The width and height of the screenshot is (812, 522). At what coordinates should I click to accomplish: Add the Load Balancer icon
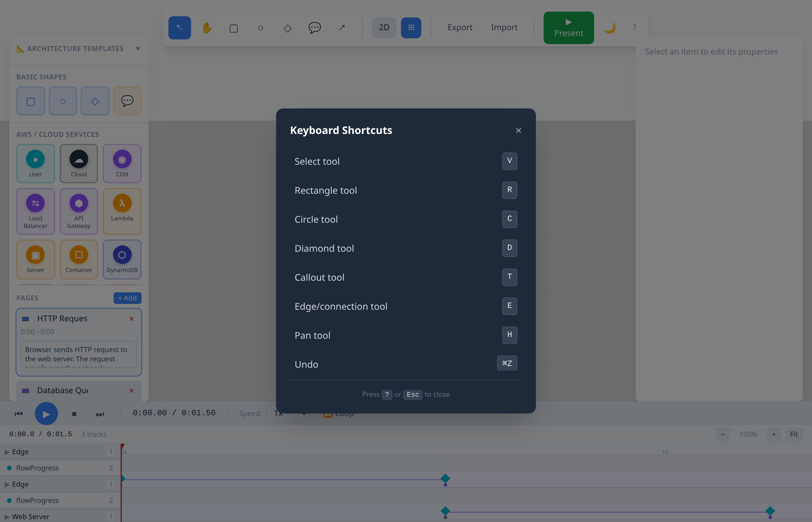pos(36,211)
